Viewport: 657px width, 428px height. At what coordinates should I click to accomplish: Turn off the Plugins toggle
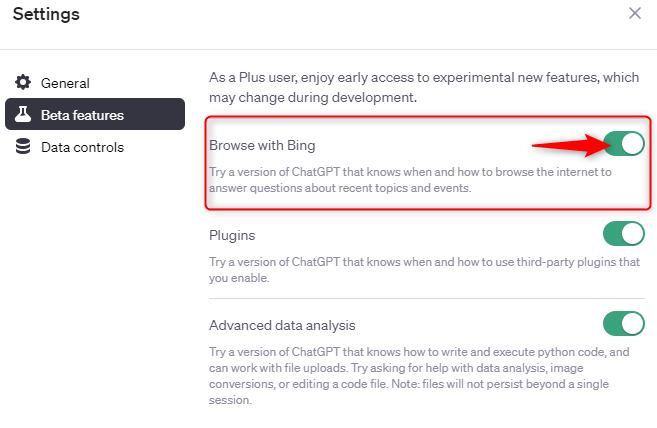(x=624, y=234)
